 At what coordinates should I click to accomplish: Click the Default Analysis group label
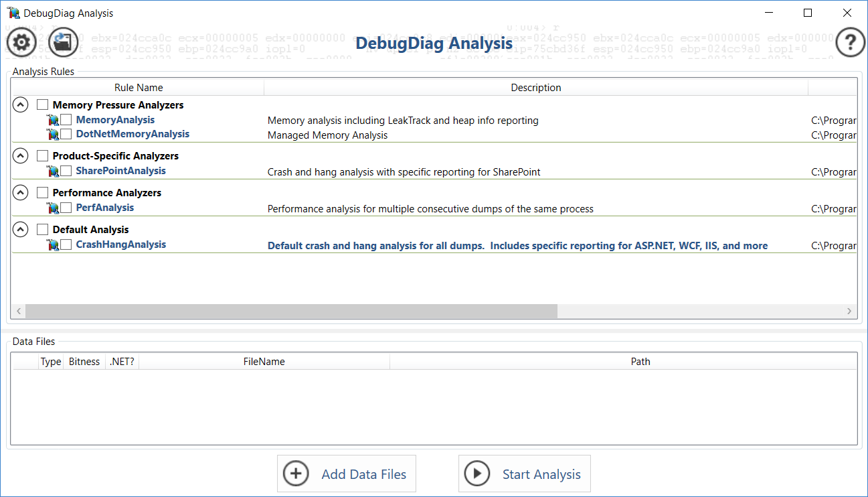point(90,230)
